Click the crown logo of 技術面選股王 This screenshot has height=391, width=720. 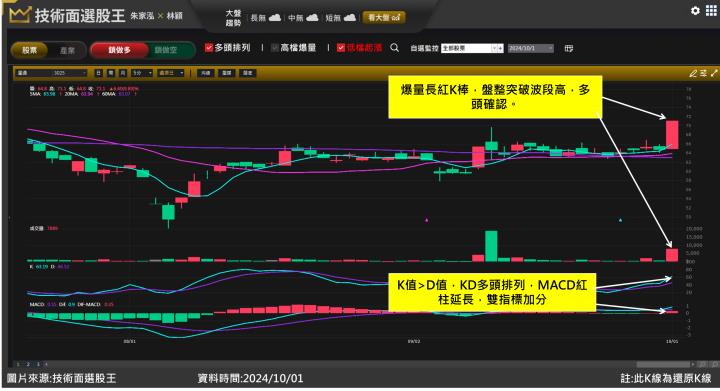click(20, 15)
